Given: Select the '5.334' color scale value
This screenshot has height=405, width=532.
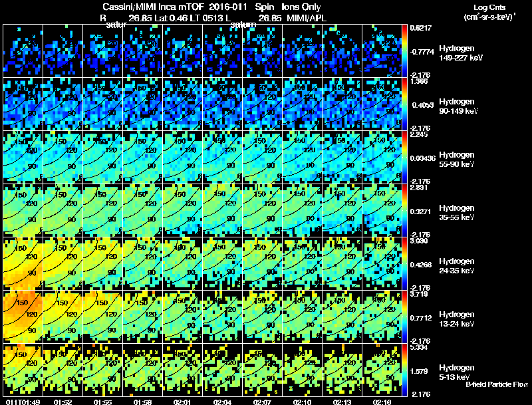Looking at the screenshot, I should point(419,347).
